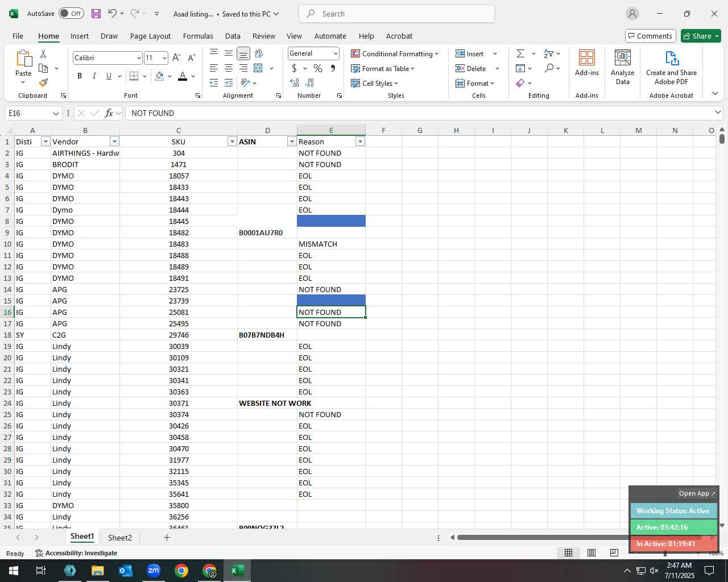Open the Reason column filter dropdown
The image size is (728, 582).
(360, 142)
